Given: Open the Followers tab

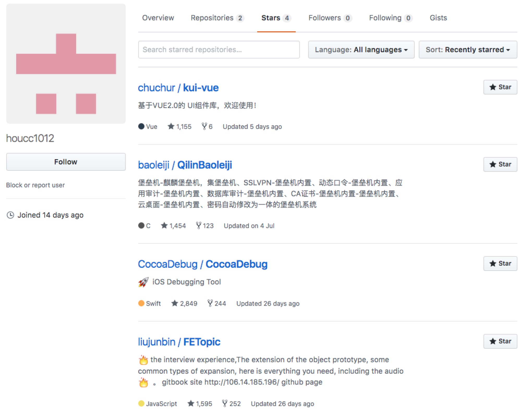Looking at the screenshot, I should 330,18.
